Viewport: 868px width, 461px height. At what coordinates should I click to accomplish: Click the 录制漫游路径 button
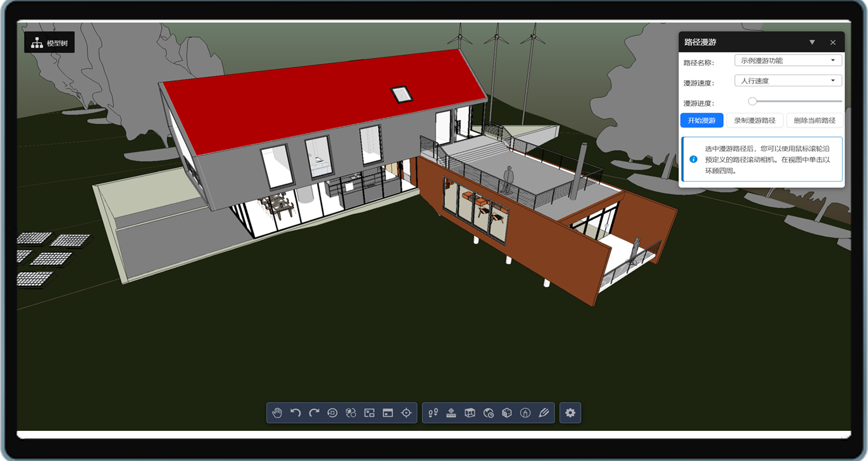pos(755,120)
